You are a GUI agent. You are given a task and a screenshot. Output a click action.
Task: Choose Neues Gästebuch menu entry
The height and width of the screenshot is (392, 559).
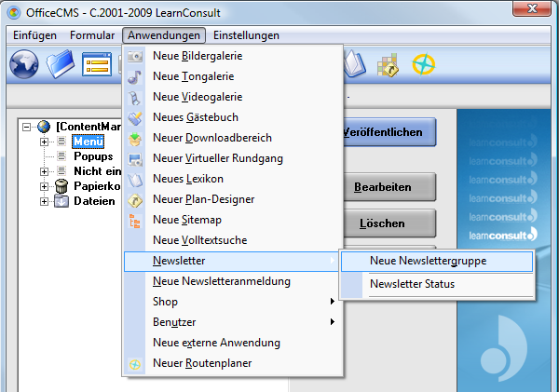[x=233, y=117]
